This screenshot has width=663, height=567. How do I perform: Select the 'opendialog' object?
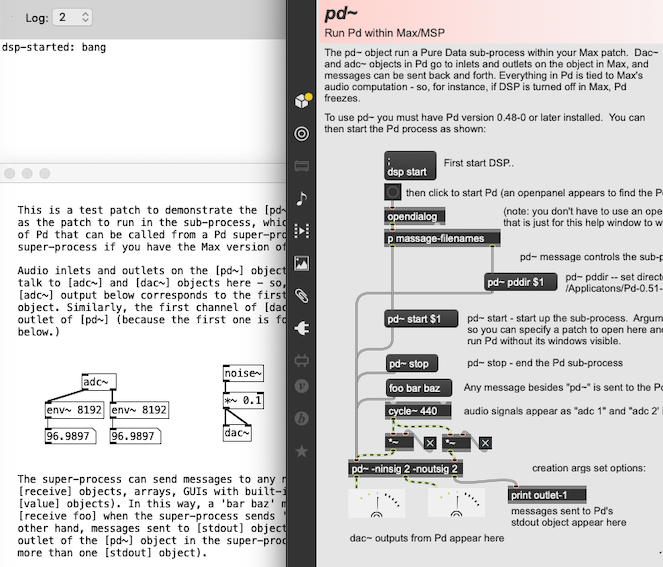click(414, 216)
